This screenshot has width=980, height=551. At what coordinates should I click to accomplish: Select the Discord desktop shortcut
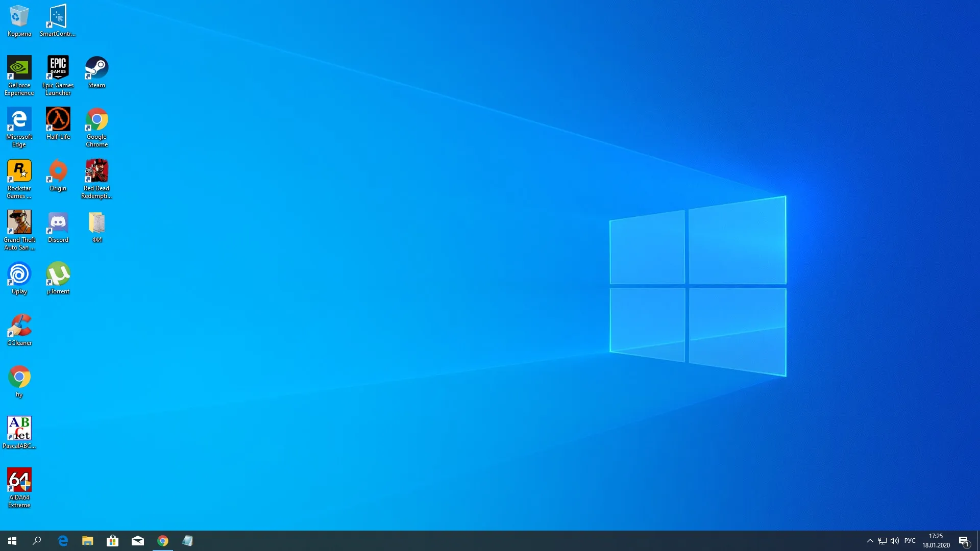[x=58, y=227]
